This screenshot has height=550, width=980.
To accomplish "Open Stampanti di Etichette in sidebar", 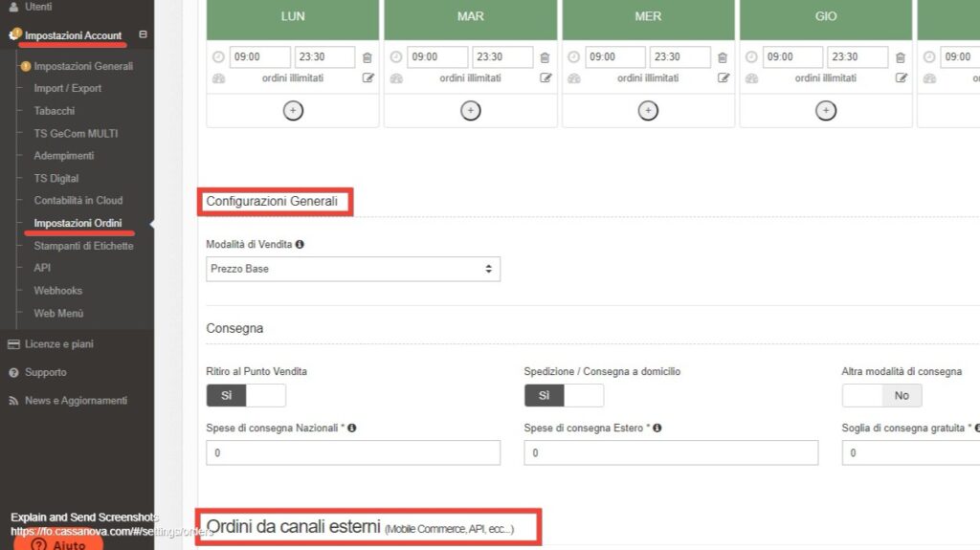I will pyautogui.click(x=83, y=246).
